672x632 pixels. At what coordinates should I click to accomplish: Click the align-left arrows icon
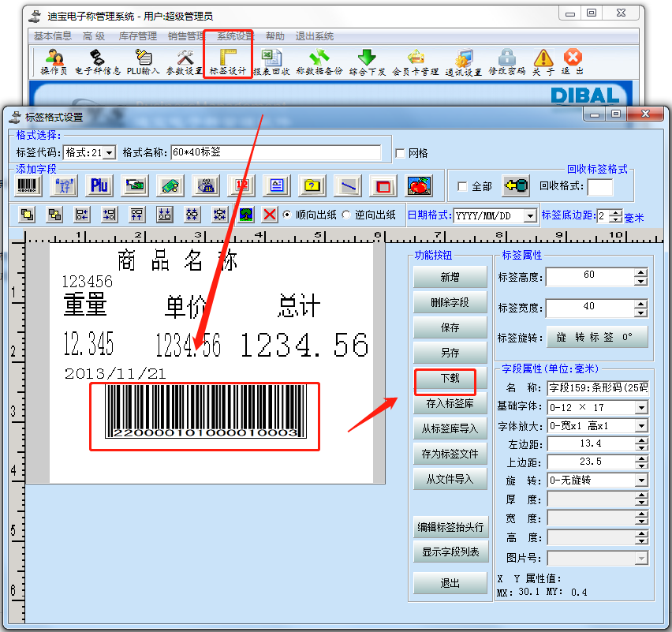[82, 215]
